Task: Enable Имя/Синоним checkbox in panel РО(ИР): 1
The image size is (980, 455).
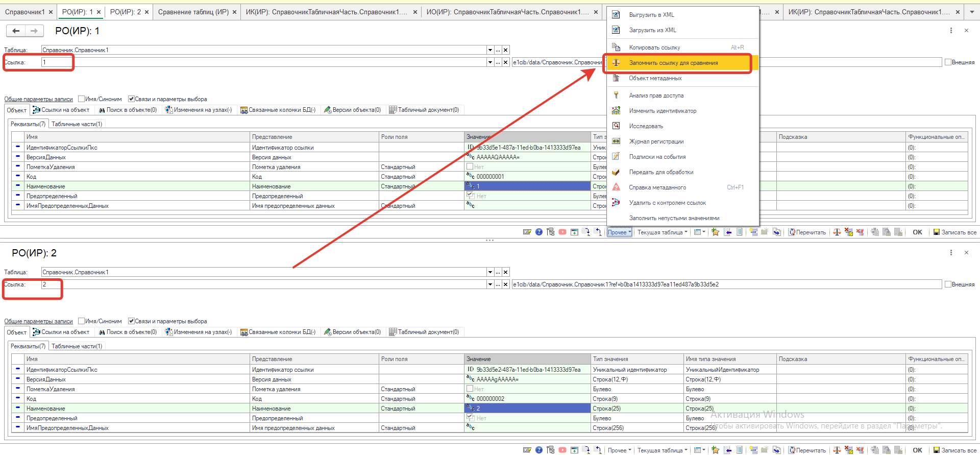Action: [82, 99]
